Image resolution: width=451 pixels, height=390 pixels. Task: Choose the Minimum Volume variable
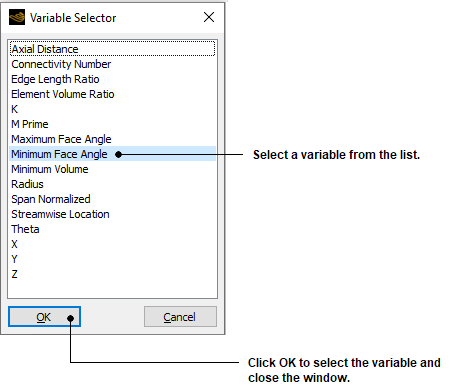(x=112, y=169)
